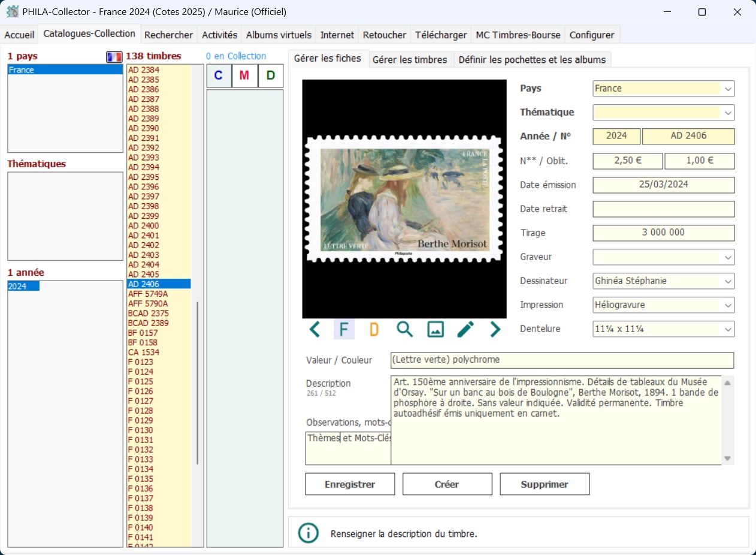Screen dimensions: 756x555
Task: Switch to Gérer les timbres tab
Action: (410, 59)
